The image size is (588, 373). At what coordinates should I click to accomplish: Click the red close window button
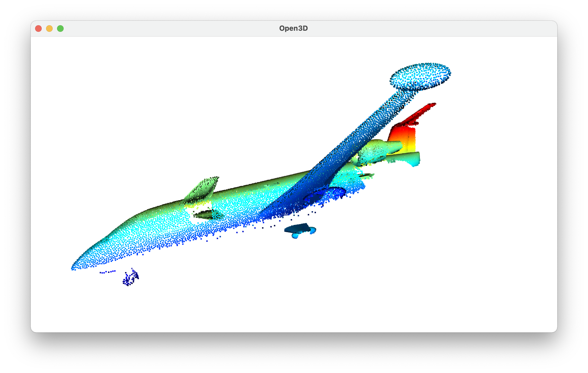(x=38, y=29)
